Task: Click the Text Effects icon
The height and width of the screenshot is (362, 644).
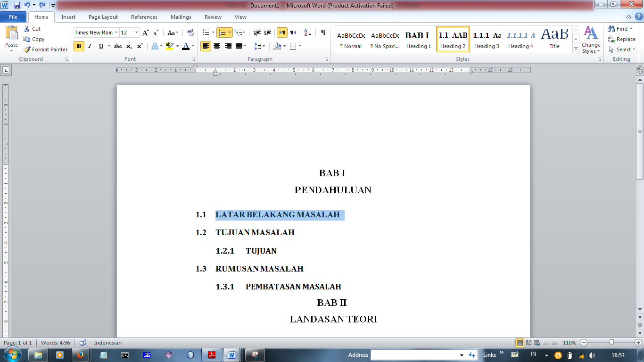Action: coord(155,46)
